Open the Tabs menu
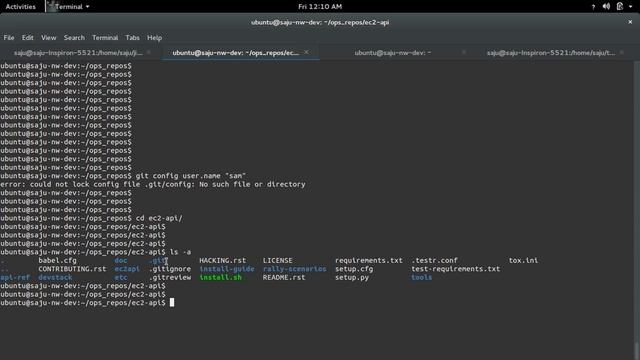The width and height of the screenshot is (640, 360). 132,38
